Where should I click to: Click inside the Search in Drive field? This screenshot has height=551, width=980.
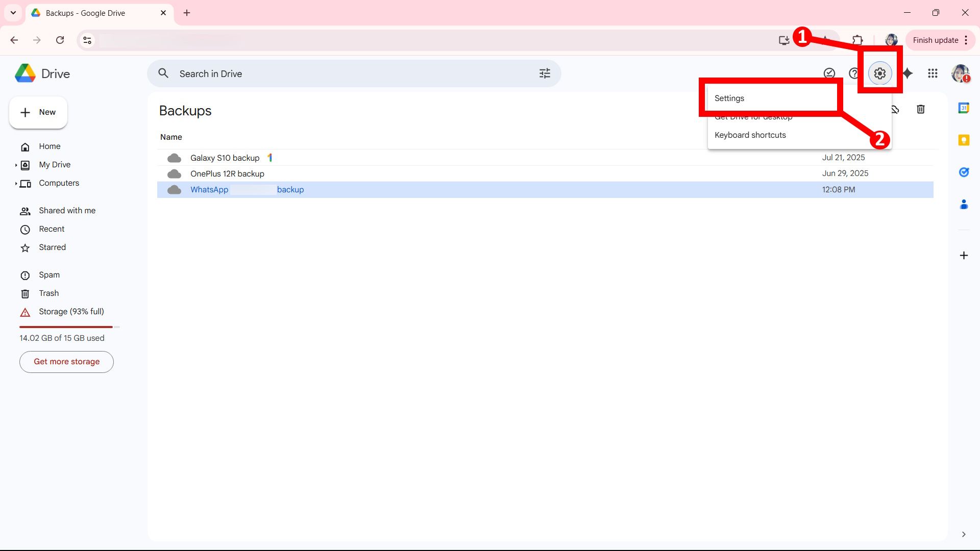[x=306, y=73]
